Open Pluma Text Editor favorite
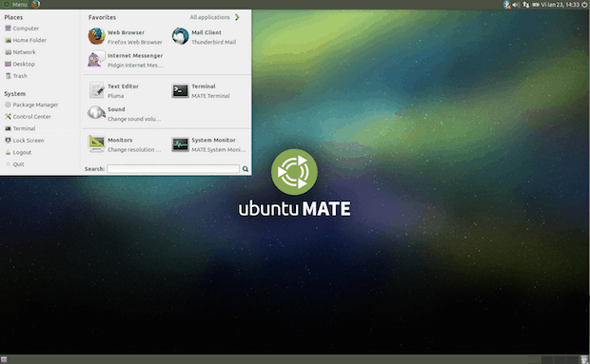 tap(114, 91)
